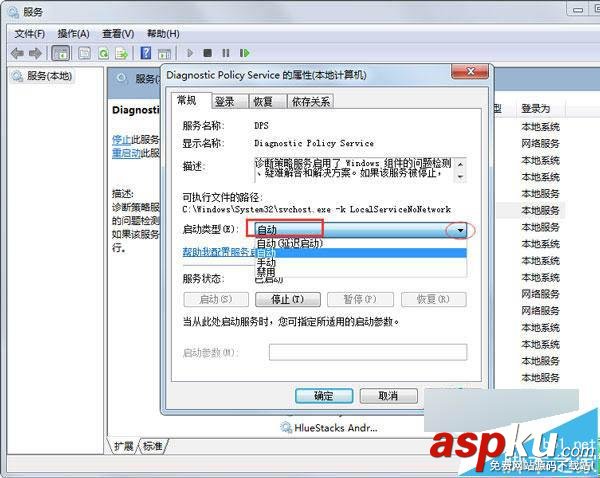Click the 取消 button

tap(388, 396)
